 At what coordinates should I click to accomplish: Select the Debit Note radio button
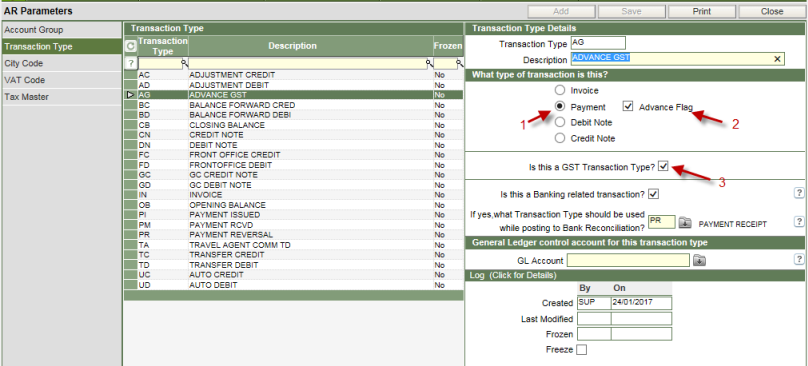[560, 123]
